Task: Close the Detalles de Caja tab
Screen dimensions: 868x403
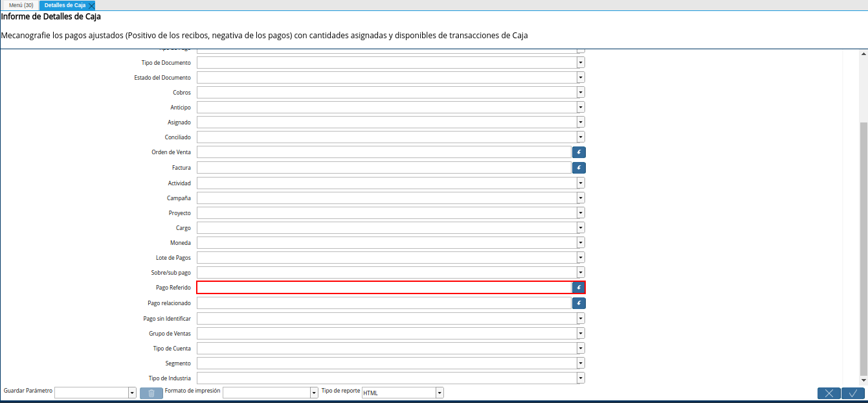Action: pyautogui.click(x=91, y=5)
